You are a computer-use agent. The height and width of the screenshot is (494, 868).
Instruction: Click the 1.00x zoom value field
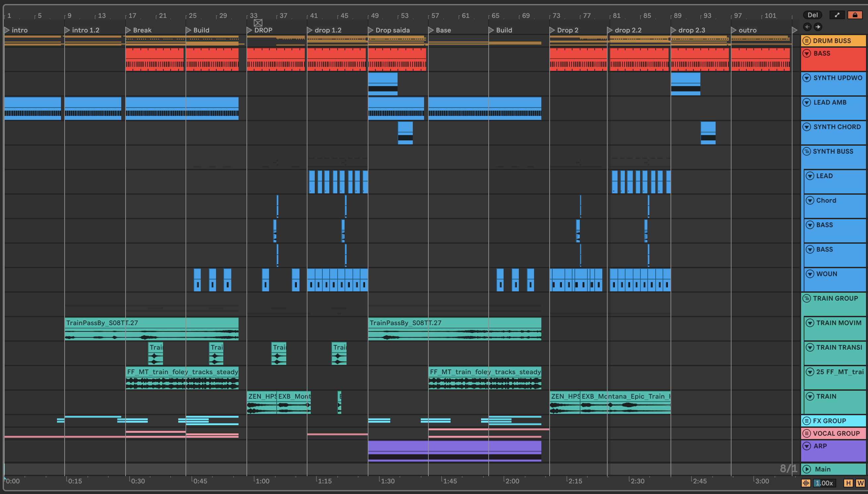[824, 483]
